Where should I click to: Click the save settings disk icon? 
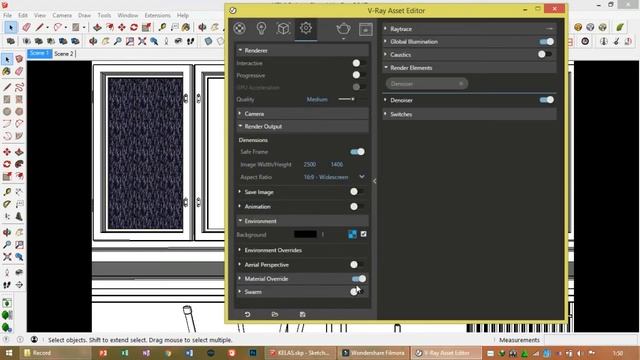pos(302,314)
